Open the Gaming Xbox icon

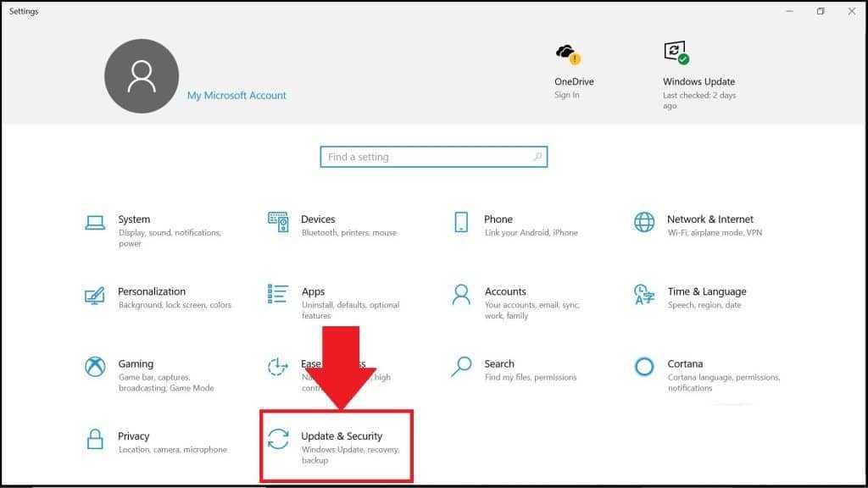pos(95,367)
